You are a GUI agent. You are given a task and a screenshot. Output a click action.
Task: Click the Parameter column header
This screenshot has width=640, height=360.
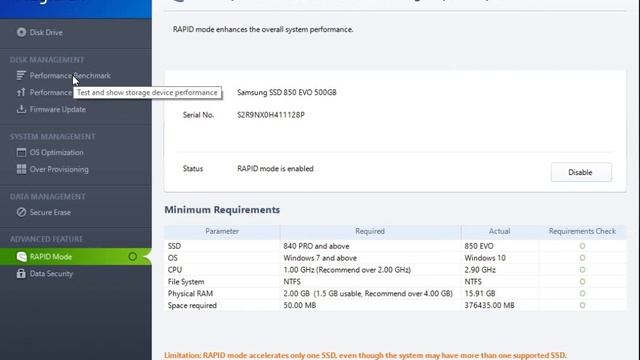point(222,231)
